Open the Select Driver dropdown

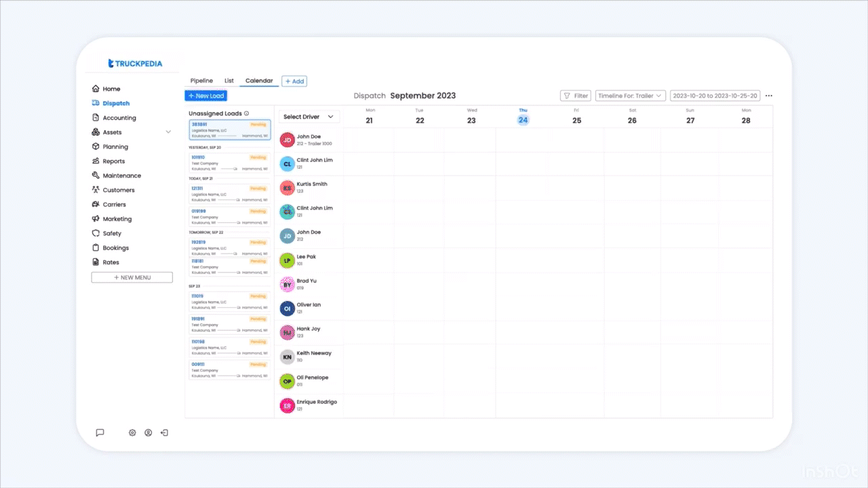(309, 117)
